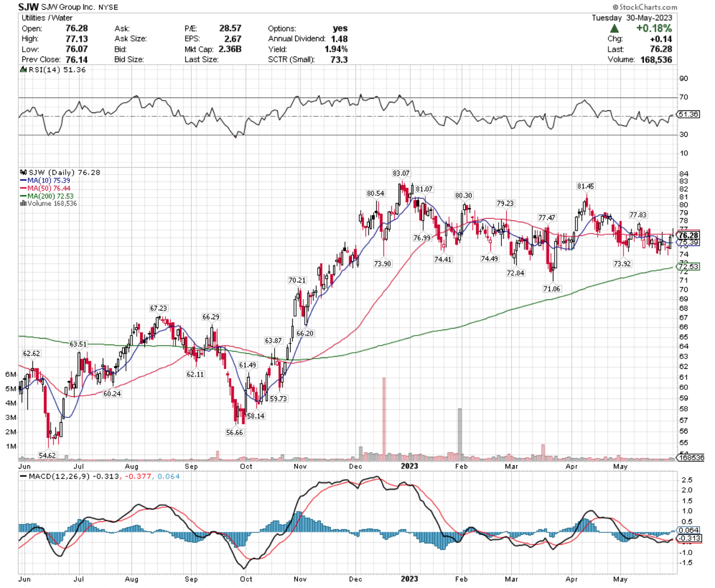Click the volume bars icon beside Volume 168,536 legend
Viewport: 715px width, 588px height.
[23, 204]
